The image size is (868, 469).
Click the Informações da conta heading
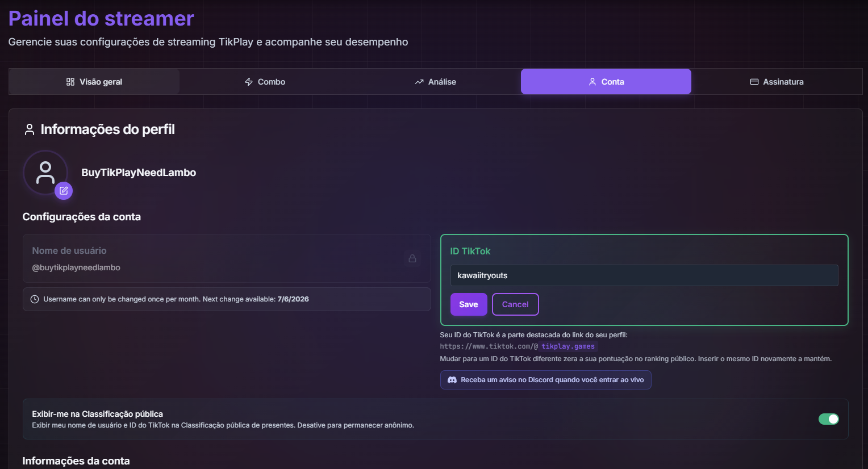coord(76,461)
